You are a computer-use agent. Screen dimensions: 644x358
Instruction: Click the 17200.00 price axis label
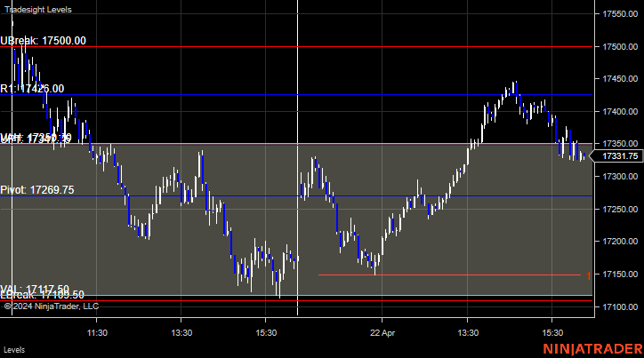[620, 241]
